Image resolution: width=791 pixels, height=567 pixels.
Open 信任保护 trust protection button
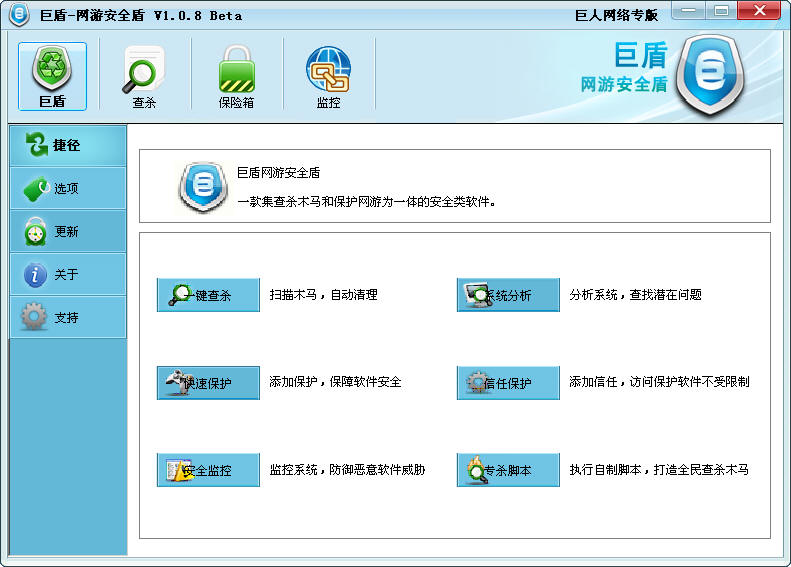point(508,383)
